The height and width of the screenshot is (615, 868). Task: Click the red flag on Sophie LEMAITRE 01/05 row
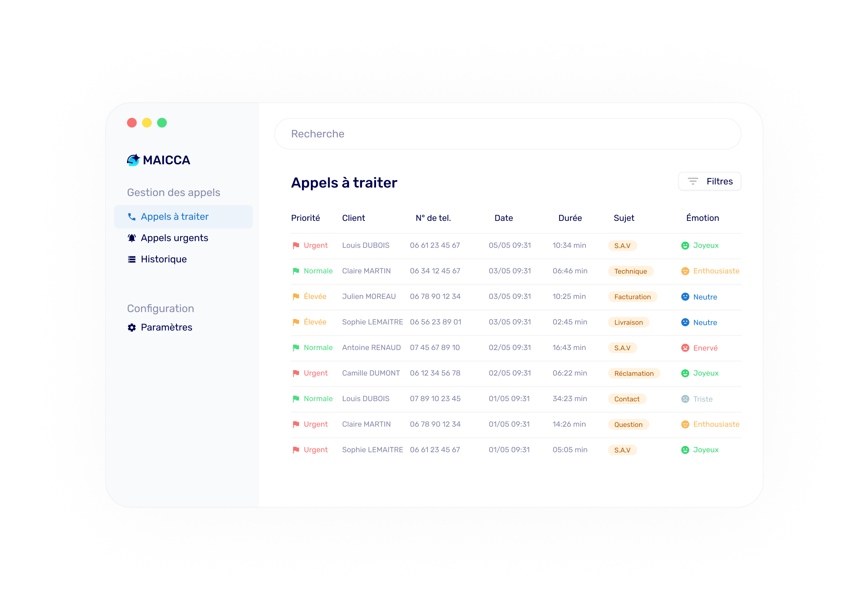(296, 450)
